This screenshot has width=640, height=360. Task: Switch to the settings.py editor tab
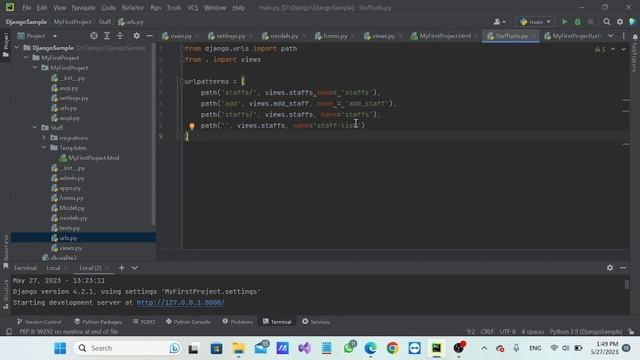(x=230, y=36)
